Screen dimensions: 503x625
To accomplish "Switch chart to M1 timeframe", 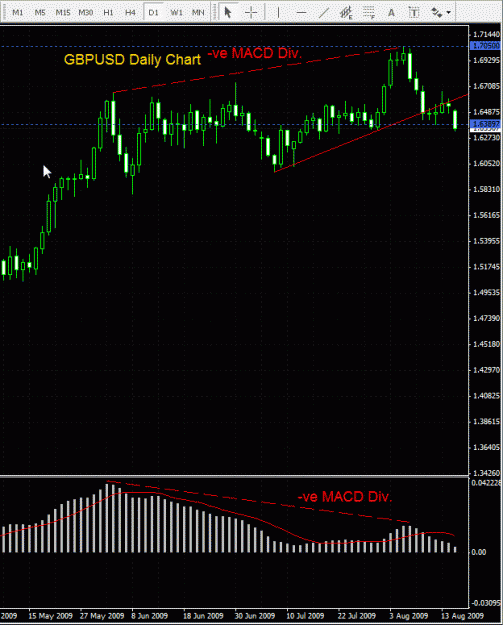I will [x=18, y=13].
